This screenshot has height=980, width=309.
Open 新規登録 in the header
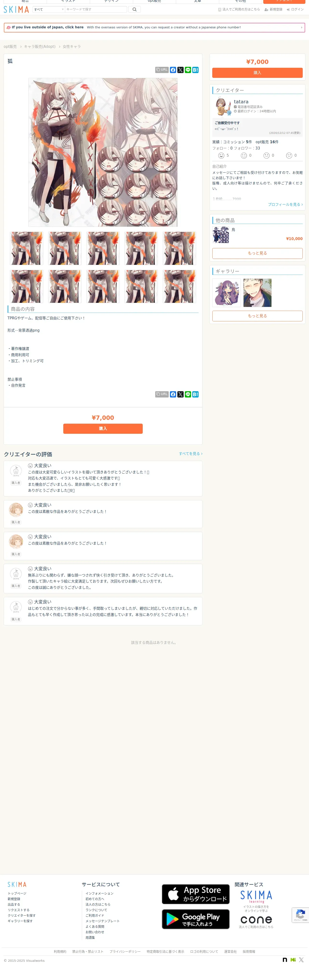coord(274,10)
